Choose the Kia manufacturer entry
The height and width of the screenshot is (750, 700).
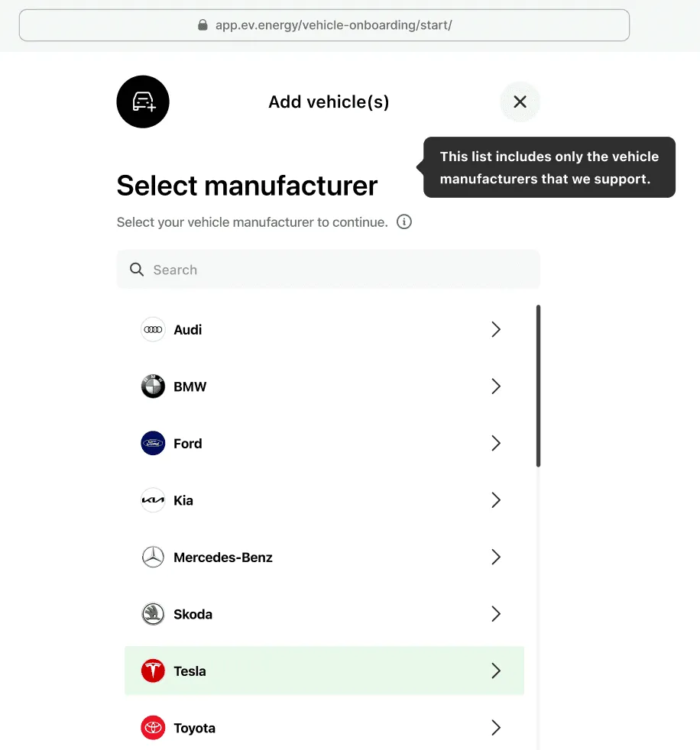click(325, 500)
